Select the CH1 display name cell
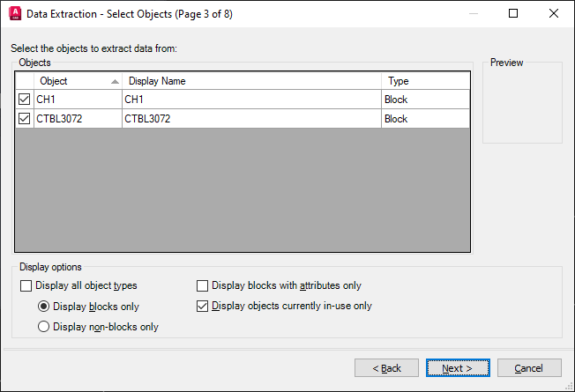575x392 pixels. coord(251,100)
